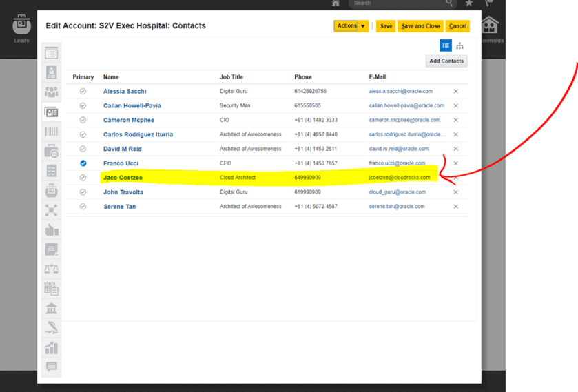Click the barcode icon in the sidebar
Viewport: 578px width, 392px height.
pos(51,131)
